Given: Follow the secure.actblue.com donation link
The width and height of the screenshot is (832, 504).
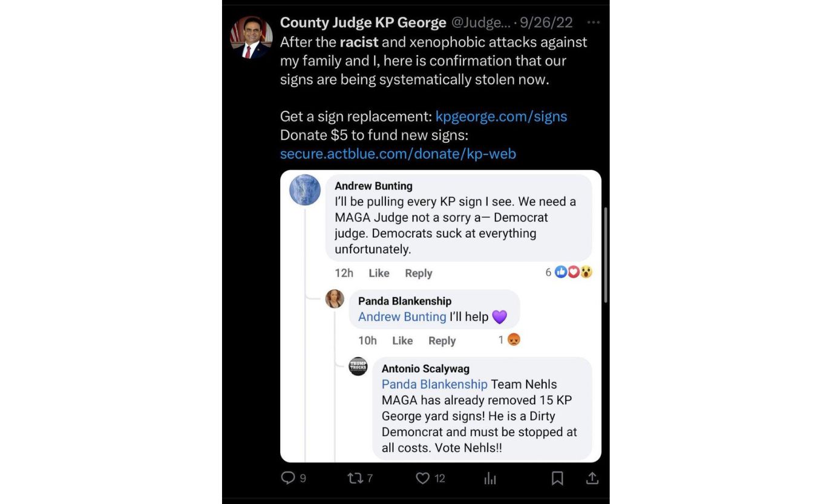Looking at the screenshot, I should 398,154.
